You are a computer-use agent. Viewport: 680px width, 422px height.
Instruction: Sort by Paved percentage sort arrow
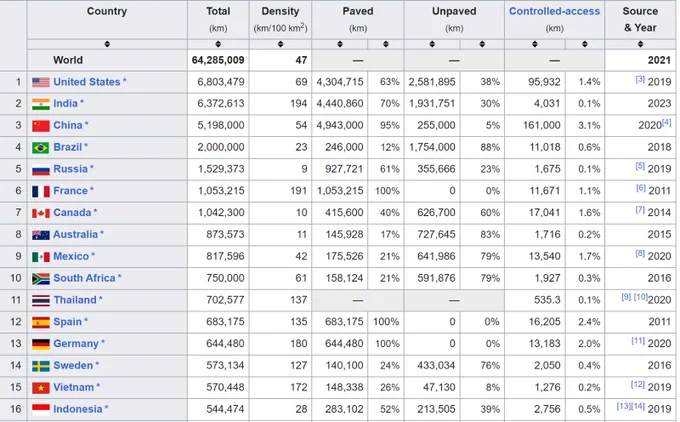tap(386, 44)
